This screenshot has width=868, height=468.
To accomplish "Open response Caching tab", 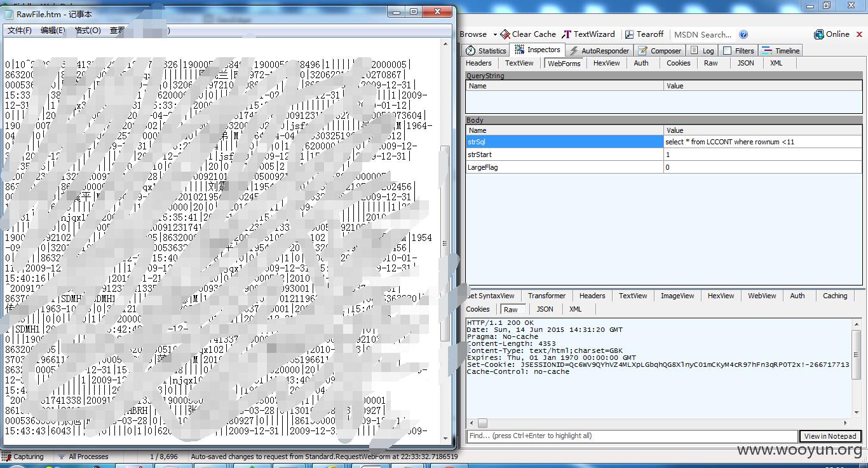I will point(835,296).
